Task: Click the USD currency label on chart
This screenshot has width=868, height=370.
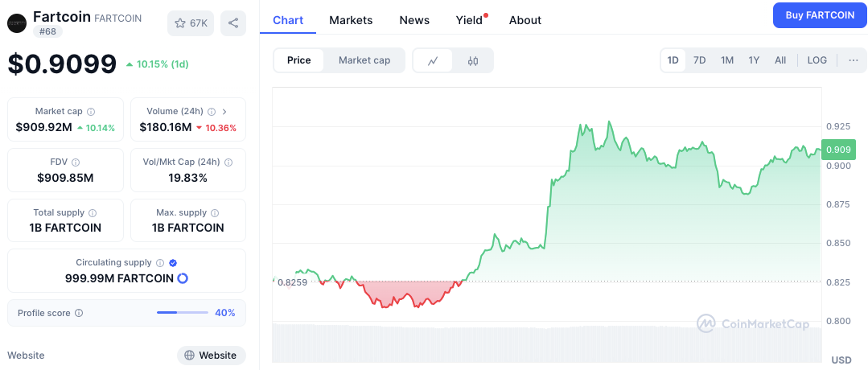Action: click(x=841, y=360)
